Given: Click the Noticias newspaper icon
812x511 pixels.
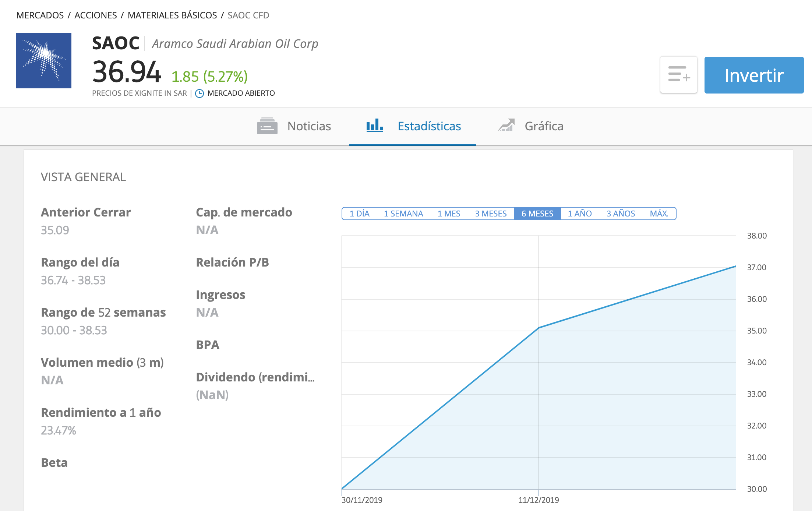Looking at the screenshot, I should click(267, 126).
